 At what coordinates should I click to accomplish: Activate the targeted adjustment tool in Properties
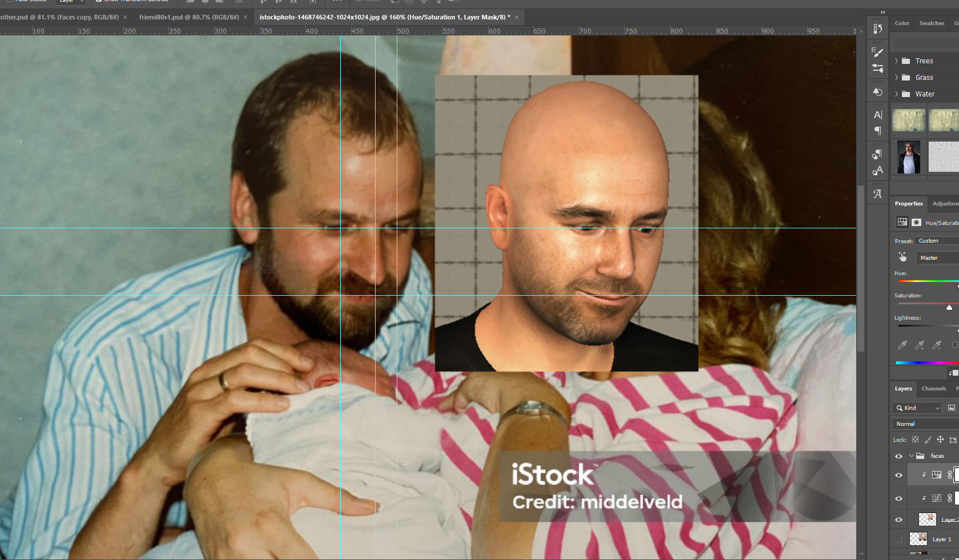tap(902, 257)
